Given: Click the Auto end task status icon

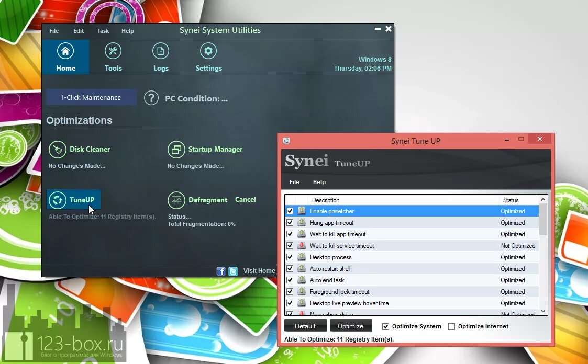Looking at the screenshot, I should coord(302,280).
